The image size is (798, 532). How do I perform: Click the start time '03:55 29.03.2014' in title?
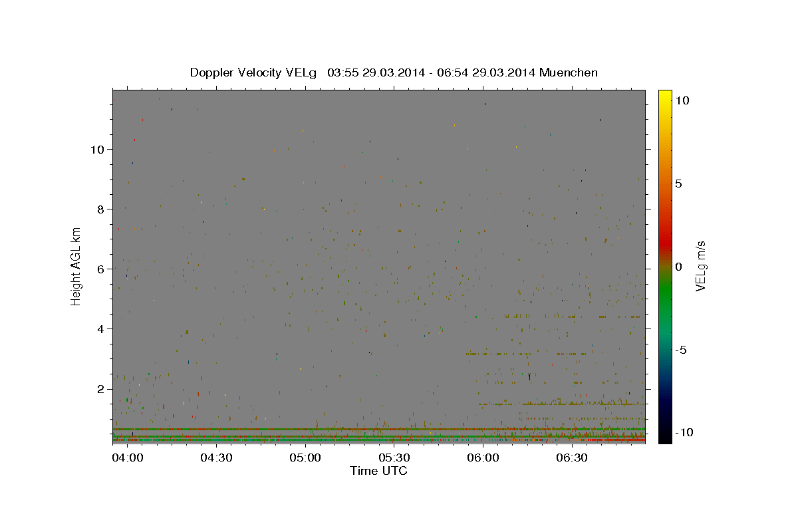coord(375,72)
